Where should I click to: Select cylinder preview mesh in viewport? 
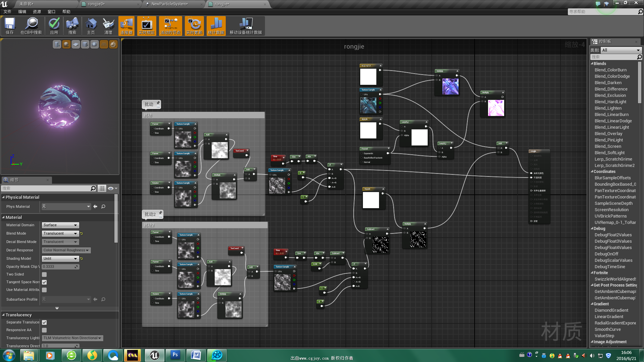(x=57, y=44)
